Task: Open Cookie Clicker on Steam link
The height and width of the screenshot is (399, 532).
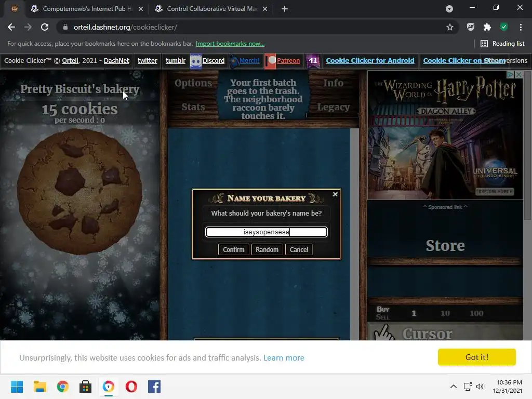Action: 464,60
